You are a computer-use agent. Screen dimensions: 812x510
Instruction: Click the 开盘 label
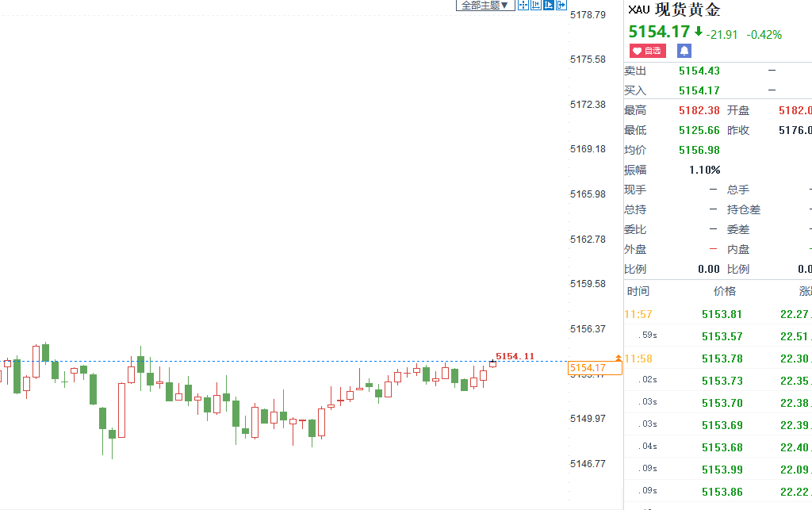tap(738, 110)
